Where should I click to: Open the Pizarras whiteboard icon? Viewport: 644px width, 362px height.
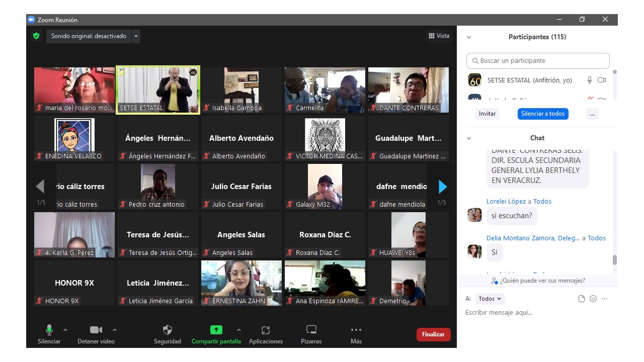click(311, 330)
